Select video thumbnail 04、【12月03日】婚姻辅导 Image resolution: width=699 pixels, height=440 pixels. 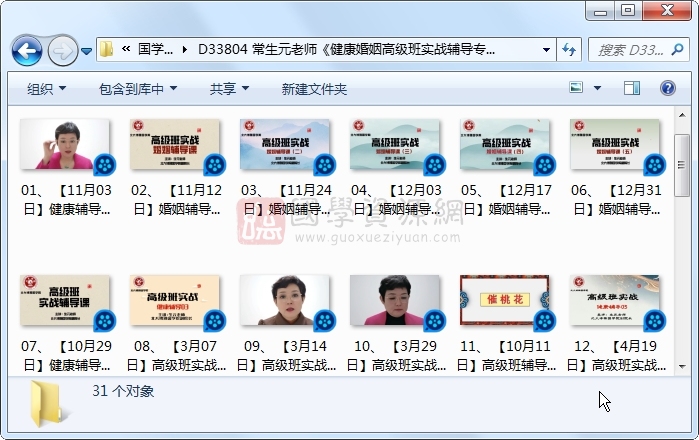[x=396, y=145]
